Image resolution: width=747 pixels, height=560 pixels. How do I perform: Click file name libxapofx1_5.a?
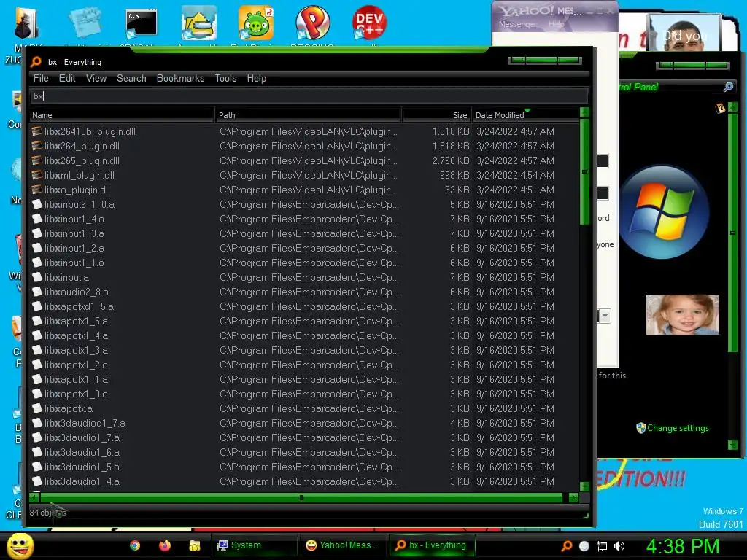point(76,321)
